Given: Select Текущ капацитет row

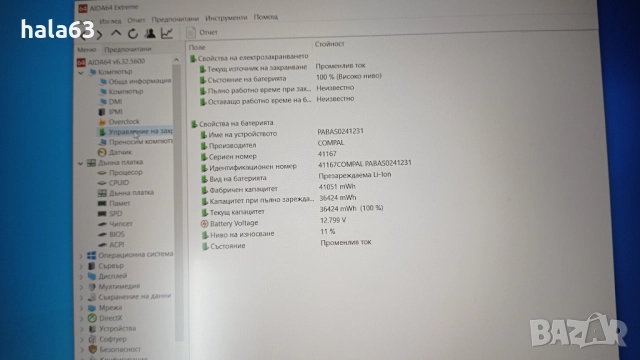Looking at the screenshot, I should [292, 210].
